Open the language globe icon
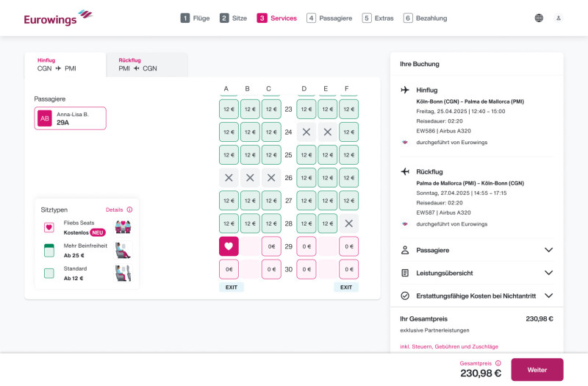 coord(539,18)
